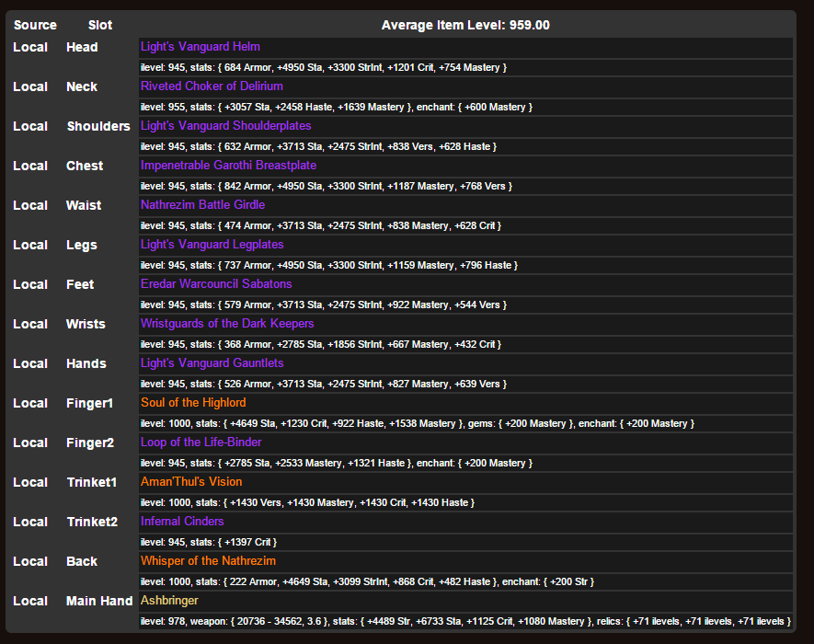The height and width of the screenshot is (644, 814).
Task: Open Light's Vanguard Legplates item
Action: 212,245
